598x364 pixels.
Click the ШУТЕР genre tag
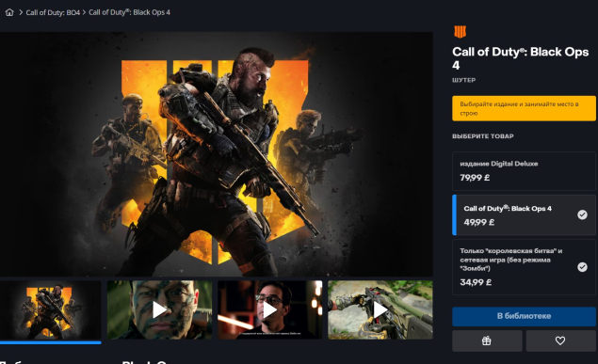pos(463,80)
